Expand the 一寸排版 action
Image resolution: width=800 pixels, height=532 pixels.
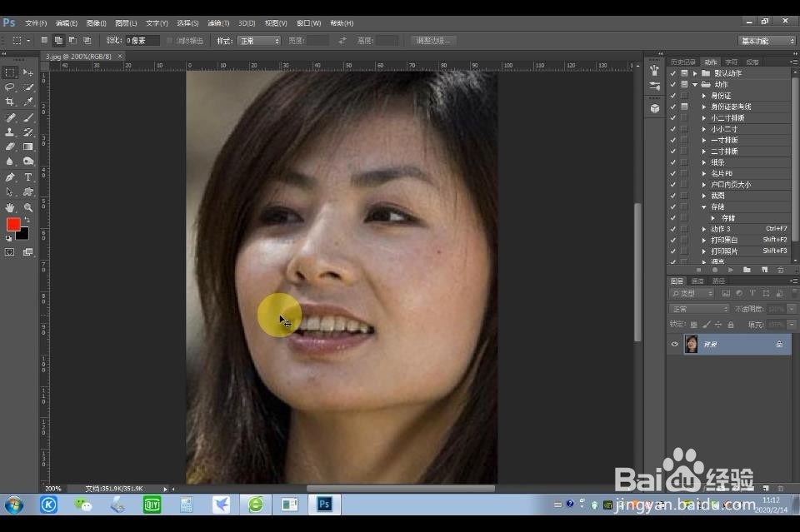[704, 140]
